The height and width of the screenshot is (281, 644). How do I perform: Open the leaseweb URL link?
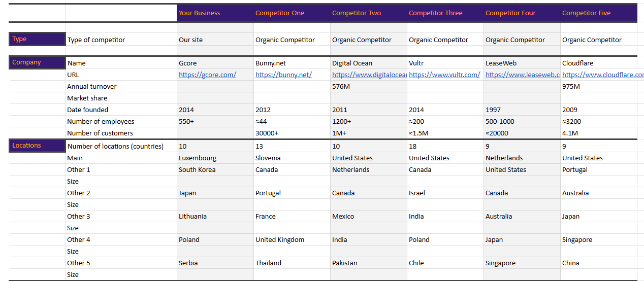pos(523,75)
